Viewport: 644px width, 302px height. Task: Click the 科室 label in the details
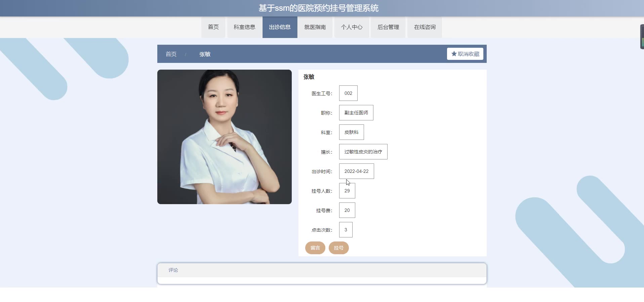326,133
